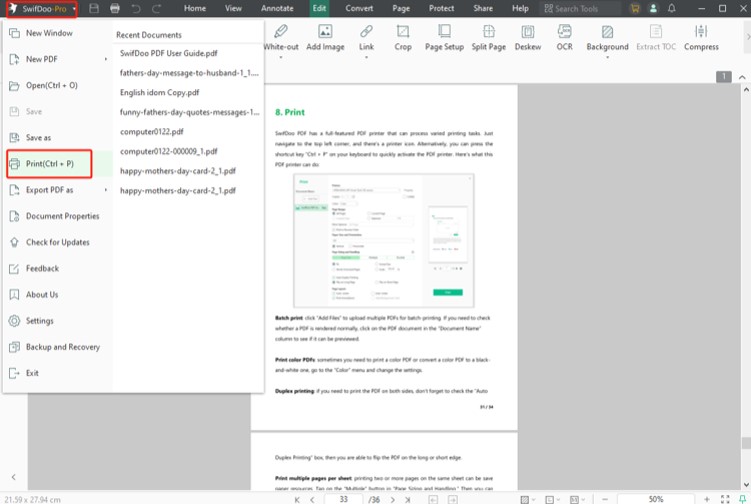
Task: Expand the Export PDF as submenu arrow
Action: pos(106,190)
